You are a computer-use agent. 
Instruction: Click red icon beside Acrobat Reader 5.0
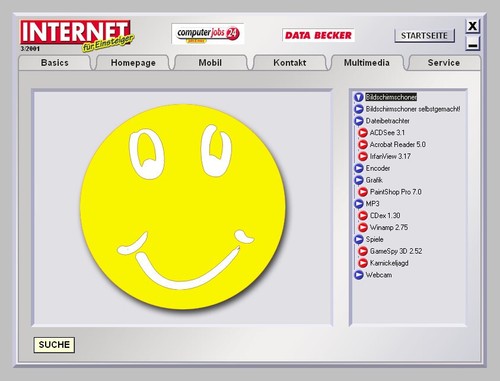click(x=363, y=145)
